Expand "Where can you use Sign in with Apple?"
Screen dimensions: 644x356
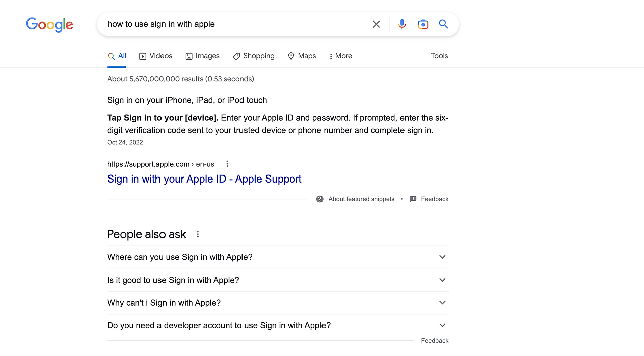[442, 257]
